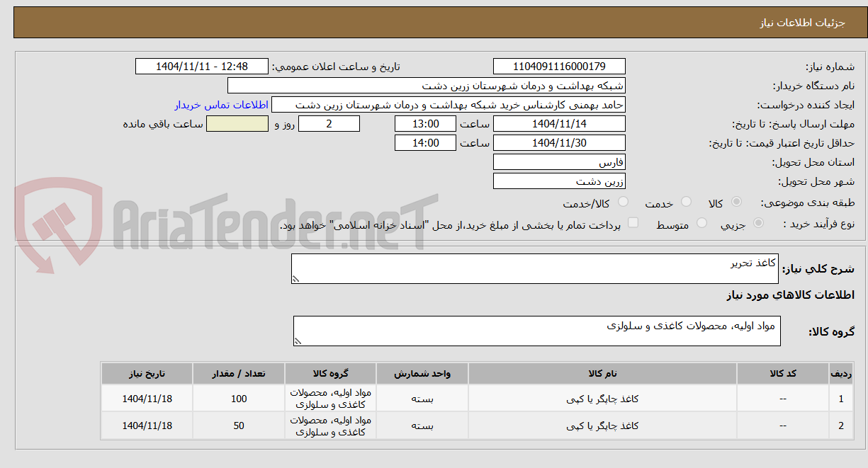Click row 2 unit بسته
The image size is (868, 468).
click(x=422, y=426)
